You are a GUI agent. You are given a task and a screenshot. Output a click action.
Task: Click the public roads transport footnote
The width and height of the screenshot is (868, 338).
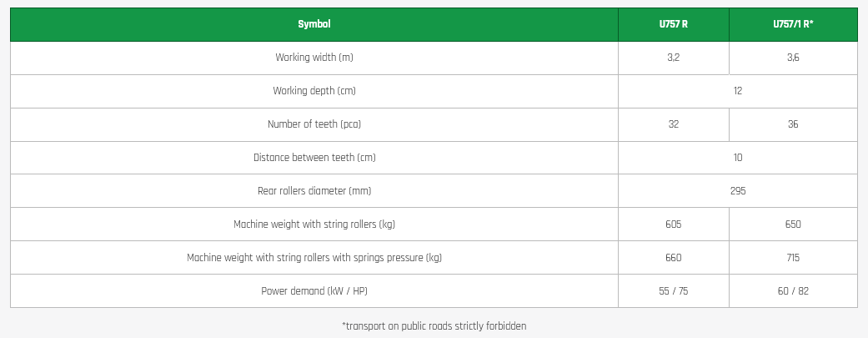point(434,326)
